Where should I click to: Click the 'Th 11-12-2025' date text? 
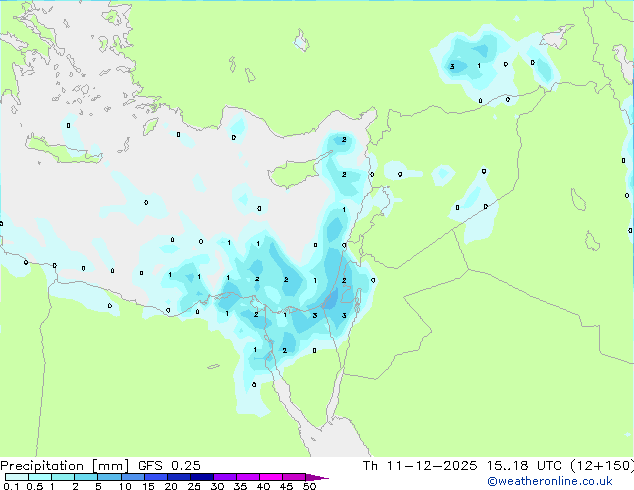coord(420,466)
